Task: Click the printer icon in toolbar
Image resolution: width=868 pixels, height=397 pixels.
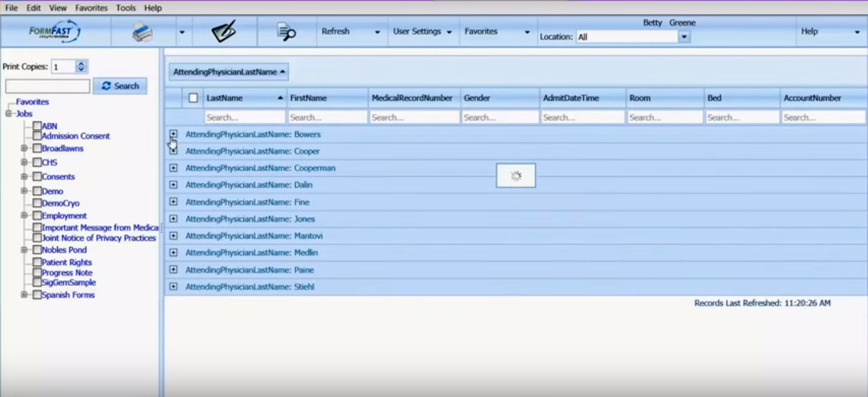Action: (142, 32)
